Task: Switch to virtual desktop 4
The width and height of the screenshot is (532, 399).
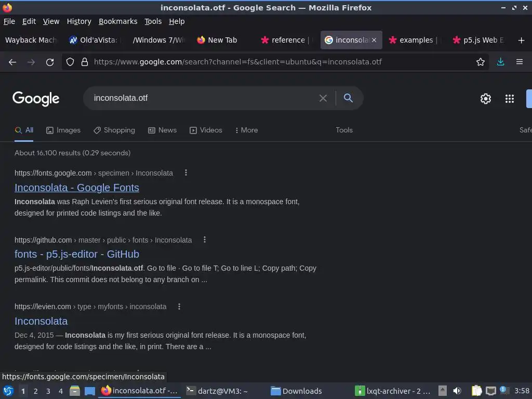Action: click(x=61, y=391)
